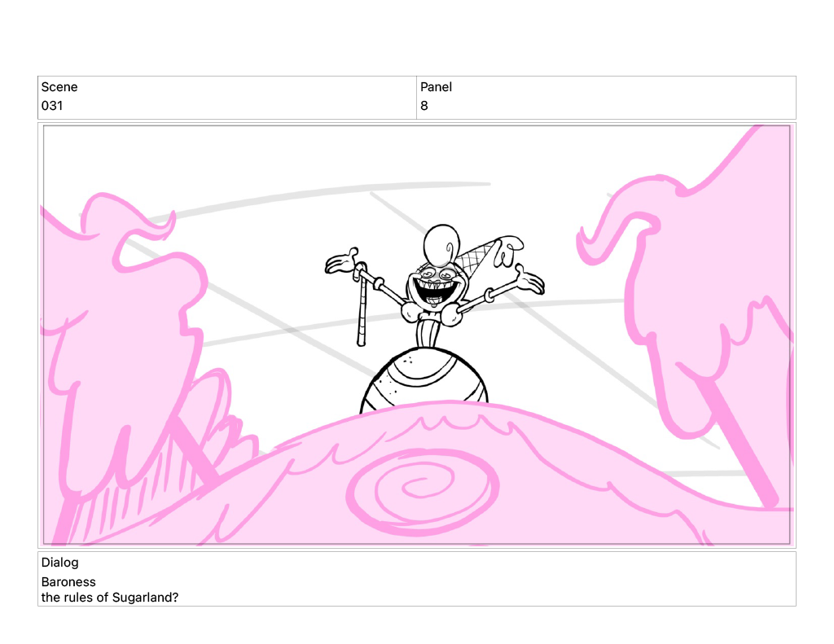
Task: Click the dialog line about Sugarland rules
Action: 110,598
